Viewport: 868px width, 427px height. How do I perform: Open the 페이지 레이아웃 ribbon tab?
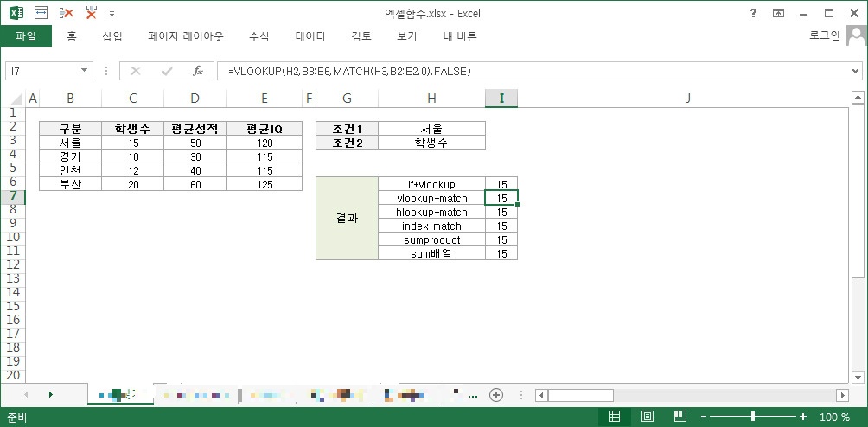click(x=186, y=36)
